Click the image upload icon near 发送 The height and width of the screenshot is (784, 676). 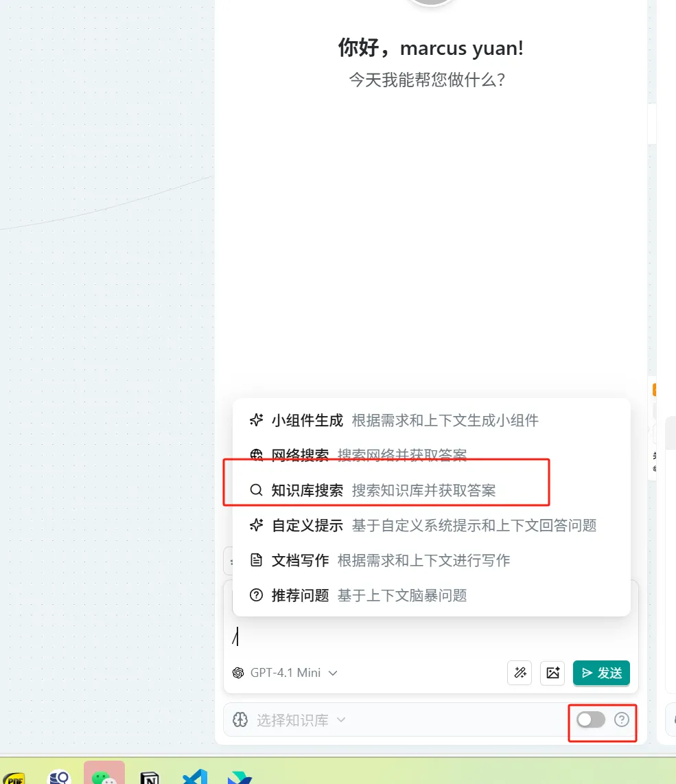click(x=552, y=673)
